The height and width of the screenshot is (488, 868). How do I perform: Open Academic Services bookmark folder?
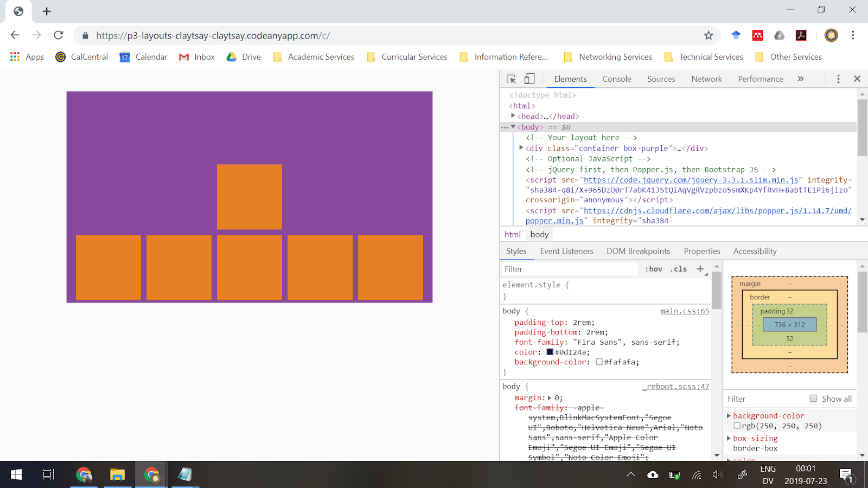coord(314,57)
